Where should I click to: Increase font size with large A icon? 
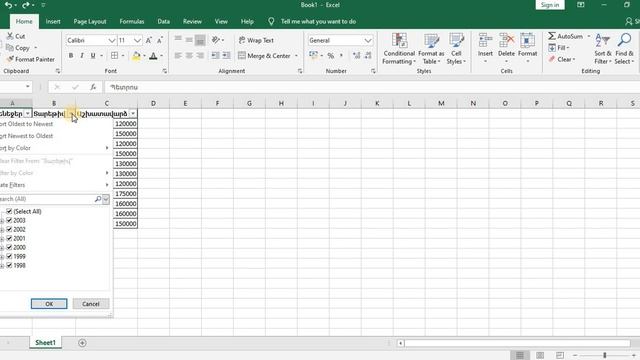pyautogui.click(x=149, y=40)
